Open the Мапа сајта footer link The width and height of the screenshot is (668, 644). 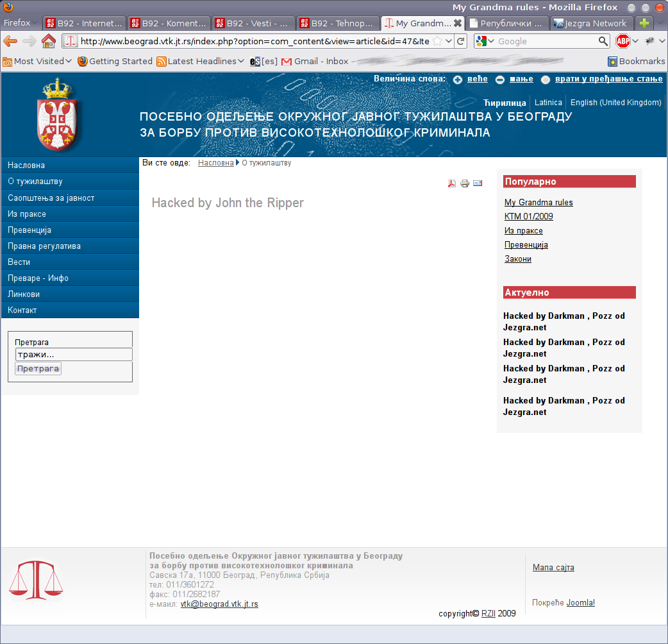click(553, 567)
